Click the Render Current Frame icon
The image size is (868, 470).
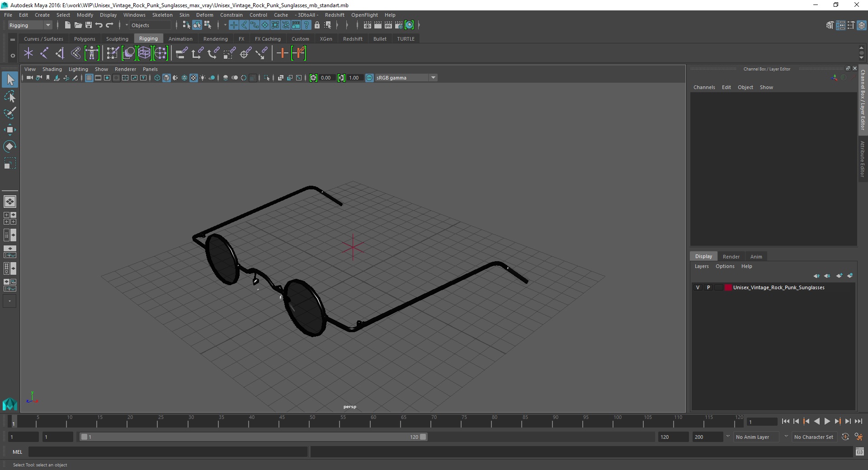click(378, 25)
